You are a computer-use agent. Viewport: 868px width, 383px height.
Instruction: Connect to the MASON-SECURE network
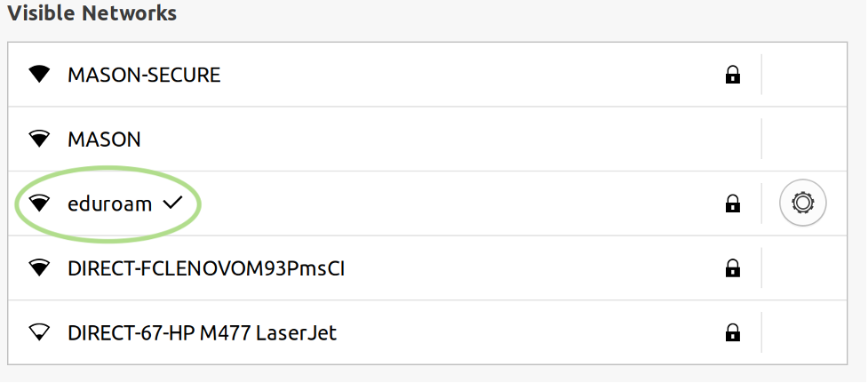point(144,76)
